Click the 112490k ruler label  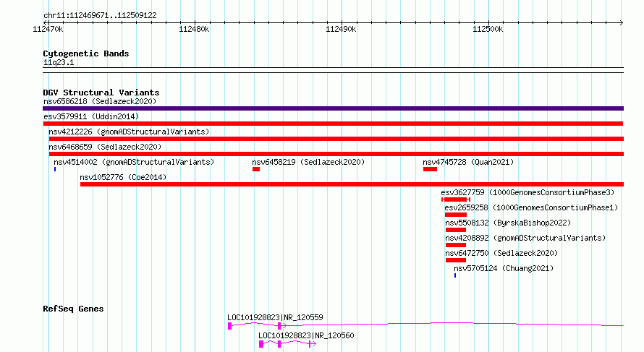tap(341, 29)
